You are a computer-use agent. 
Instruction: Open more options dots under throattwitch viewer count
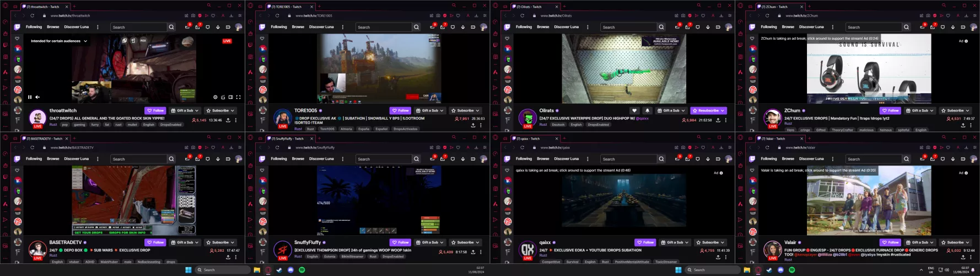236,120
